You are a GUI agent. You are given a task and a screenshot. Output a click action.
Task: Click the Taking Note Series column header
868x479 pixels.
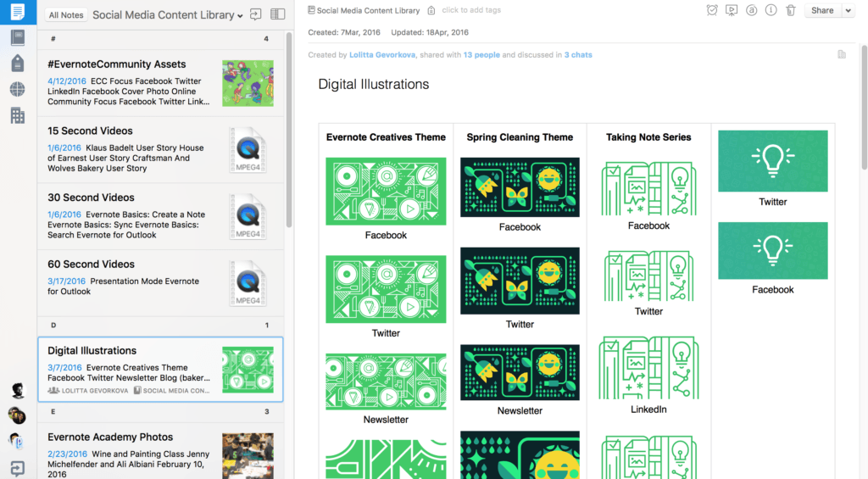point(648,137)
